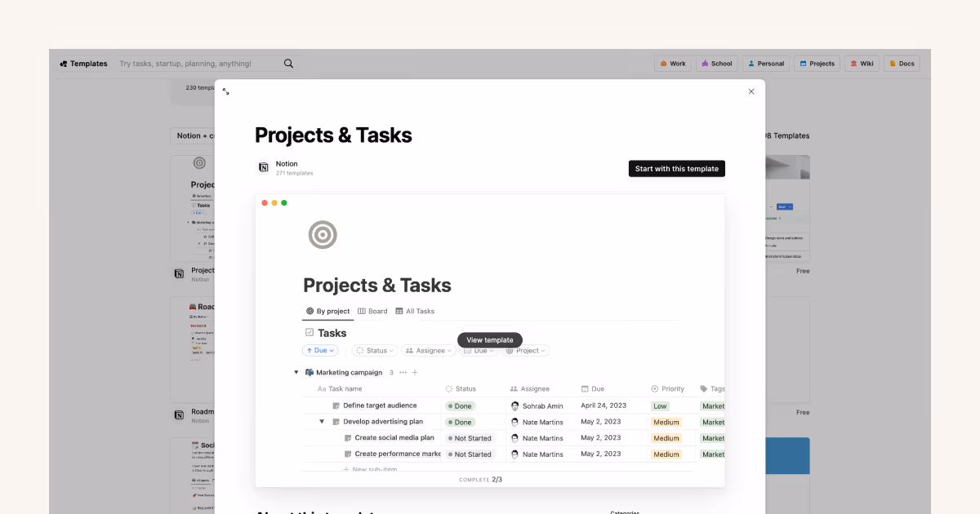Image resolution: width=980 pixels, height=514 pixels.
Task: Switch to the All Tasks tab
Action: click(x=415, y=311)
